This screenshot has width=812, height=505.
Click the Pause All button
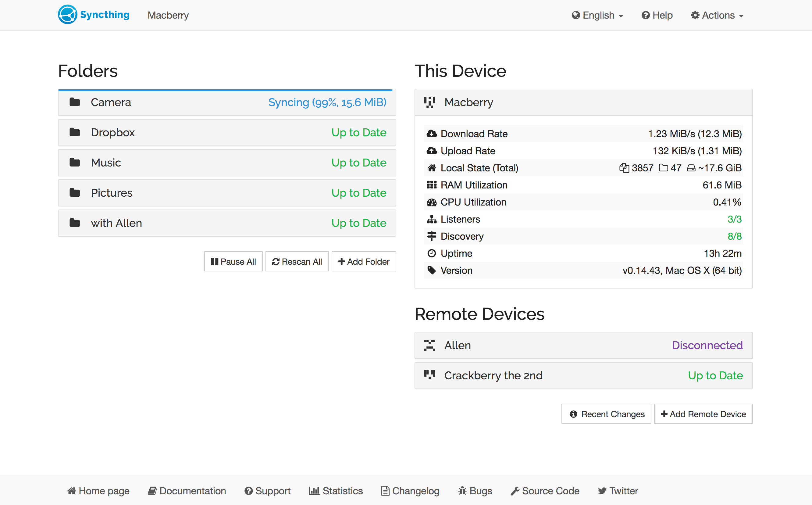pyautogui.click(x=233, y=261)
